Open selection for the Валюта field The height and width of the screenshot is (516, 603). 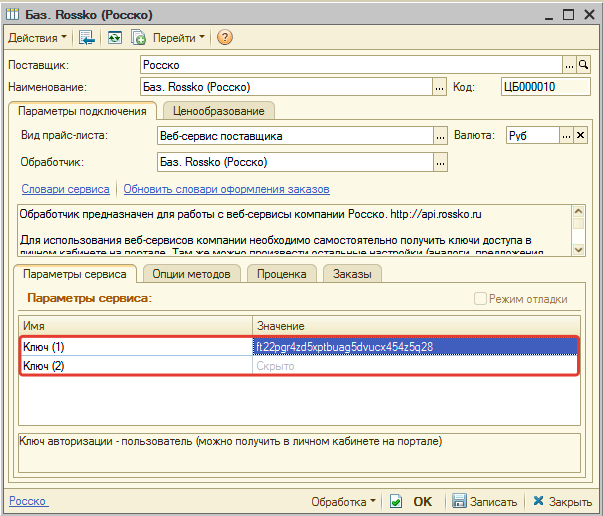pyautogui.click(x=566, y=136)
